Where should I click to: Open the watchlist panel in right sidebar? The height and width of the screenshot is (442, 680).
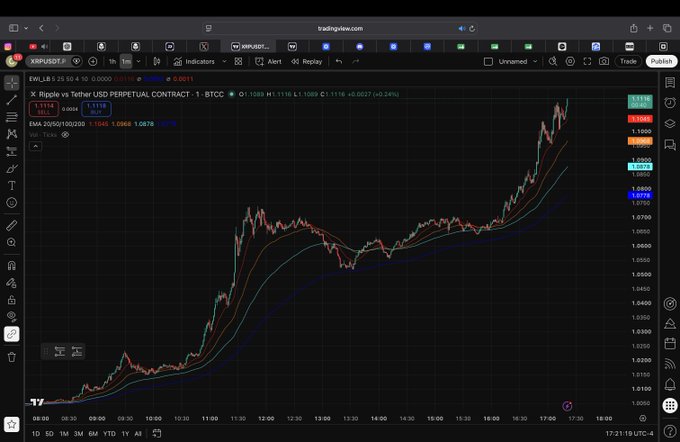670,82
